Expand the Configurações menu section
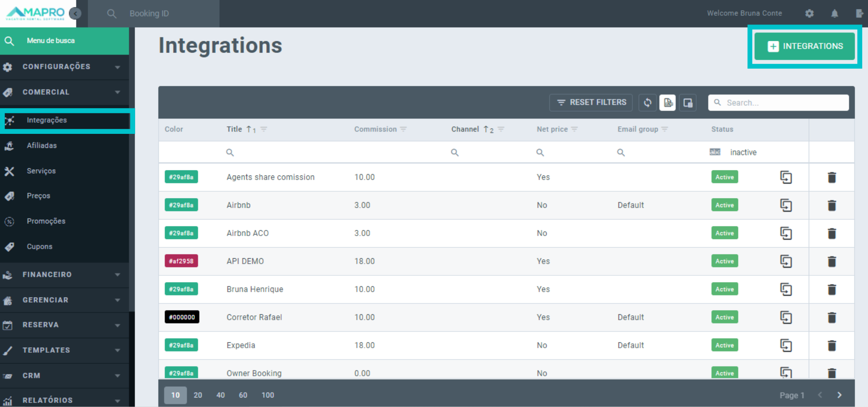The height and width of the screenshot is (407, 868). (63, 67)
